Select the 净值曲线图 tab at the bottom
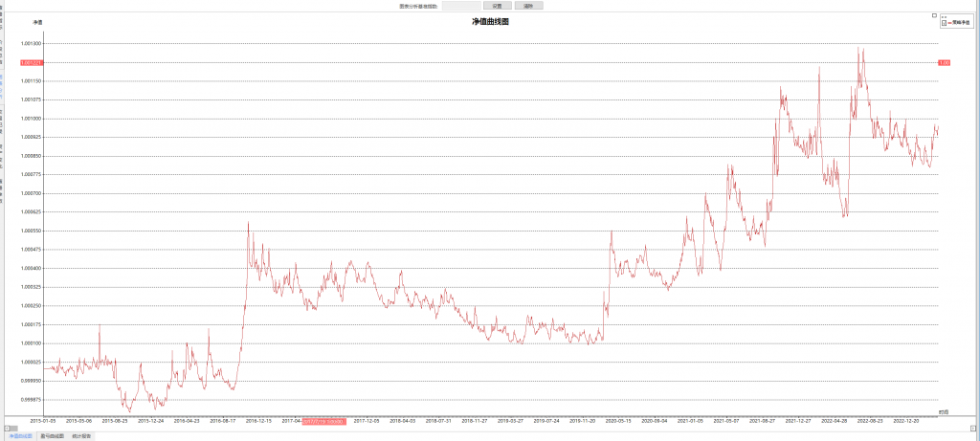Screen dimensions: 980x441 [20, 435]
